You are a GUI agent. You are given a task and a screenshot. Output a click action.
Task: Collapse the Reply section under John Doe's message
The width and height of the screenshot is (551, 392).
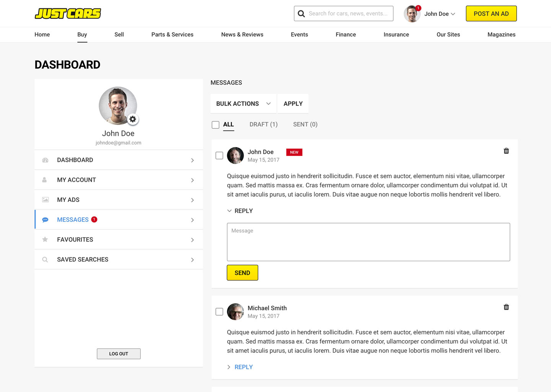[x=240, y=211]
